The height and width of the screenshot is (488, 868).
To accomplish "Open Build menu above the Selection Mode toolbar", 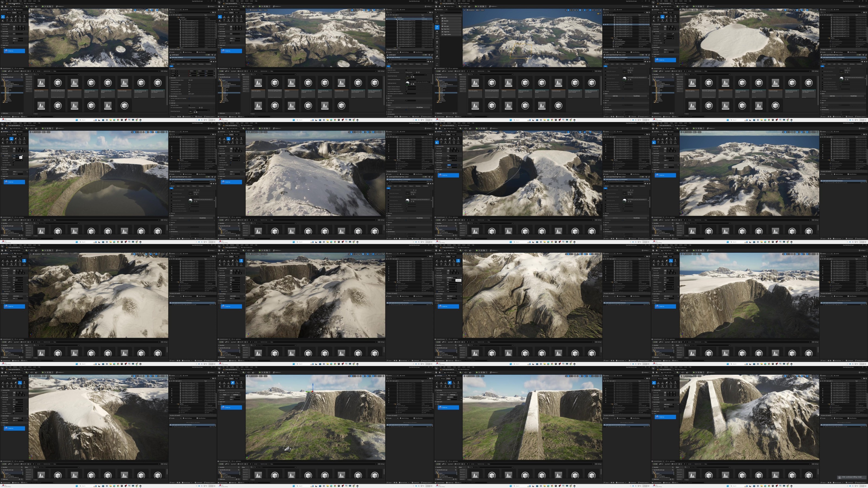I will (459, 1).
